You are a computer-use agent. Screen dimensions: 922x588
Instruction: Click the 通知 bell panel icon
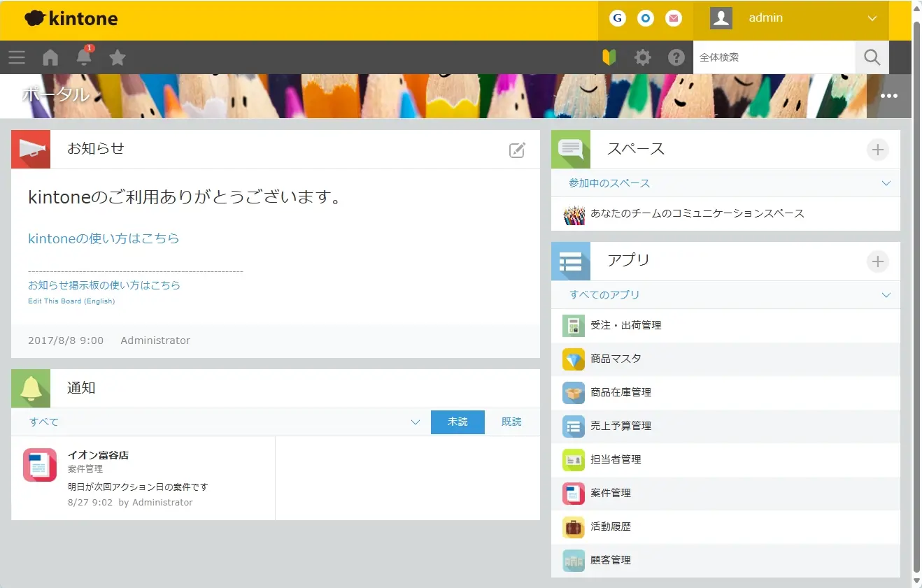(x=31, y=389)
